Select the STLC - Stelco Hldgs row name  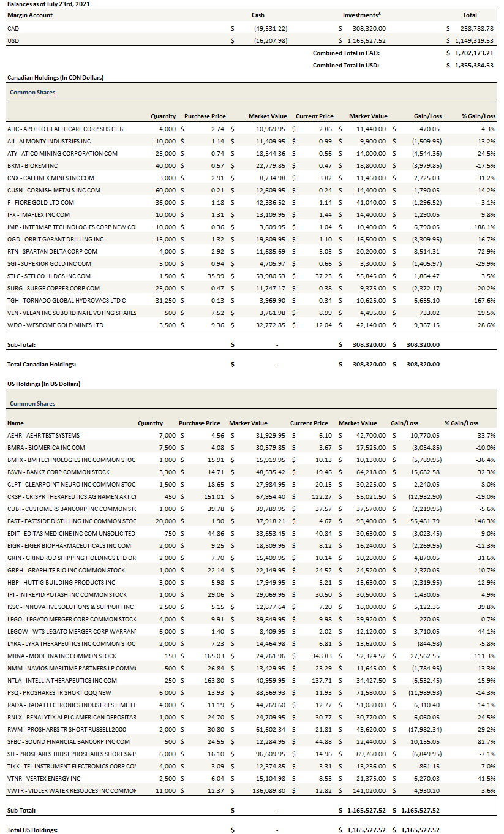(49, 276)
